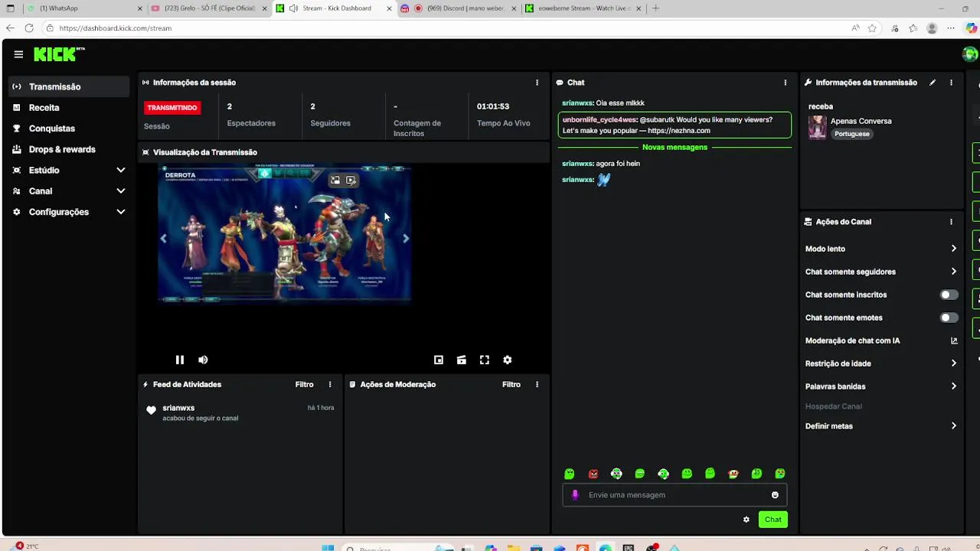This screenshot has height=551, width=980.
Task: Bookmark this page with the star icon
Action: pyautogui.click(x=872, y=28)
